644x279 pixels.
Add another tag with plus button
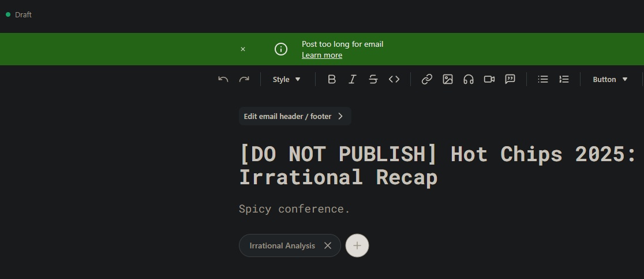click(x=357, y=245)
